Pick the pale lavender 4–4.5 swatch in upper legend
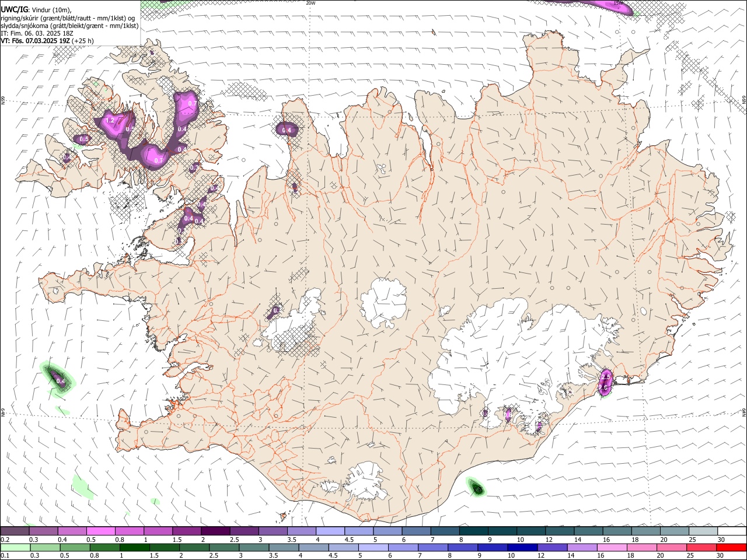 (x=330, y=531)
